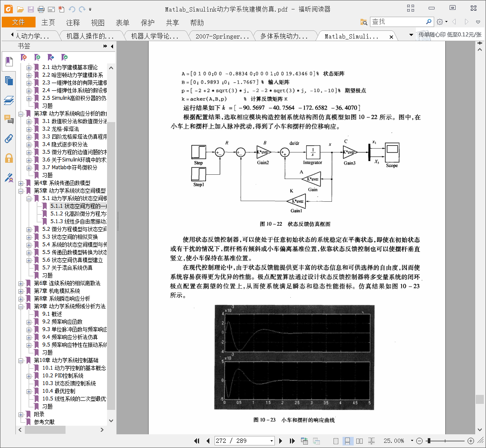Screen dimensions: 486x448
Task: Open the layers panel icon in sidebar
Action: [x=9, y=100]
